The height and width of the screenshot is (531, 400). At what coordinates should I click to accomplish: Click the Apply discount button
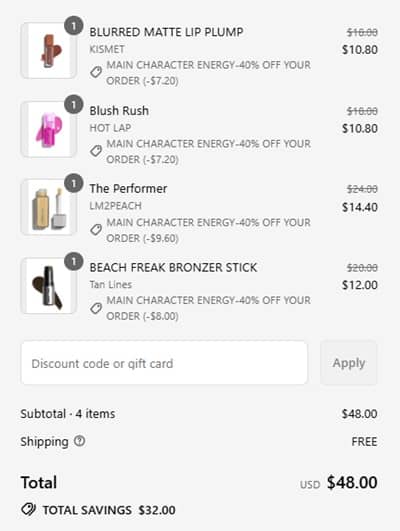pyautogui.click(x=349, y=363)
